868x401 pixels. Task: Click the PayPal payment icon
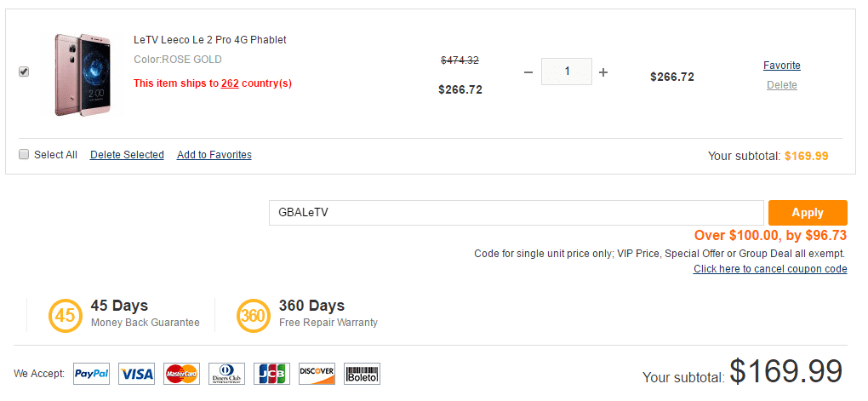pyautogui.click(x=91, y=373)
